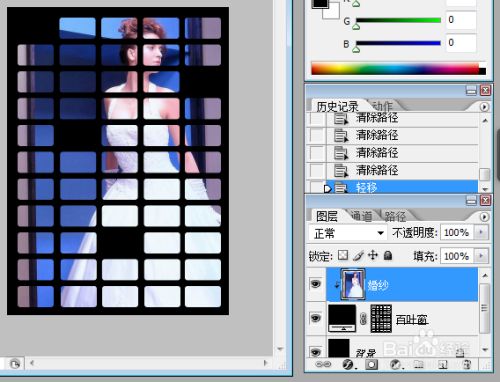This screenshot has height=382, width=500.
Task: Hide the 背景 layer
Action: (x=316, y=352)
